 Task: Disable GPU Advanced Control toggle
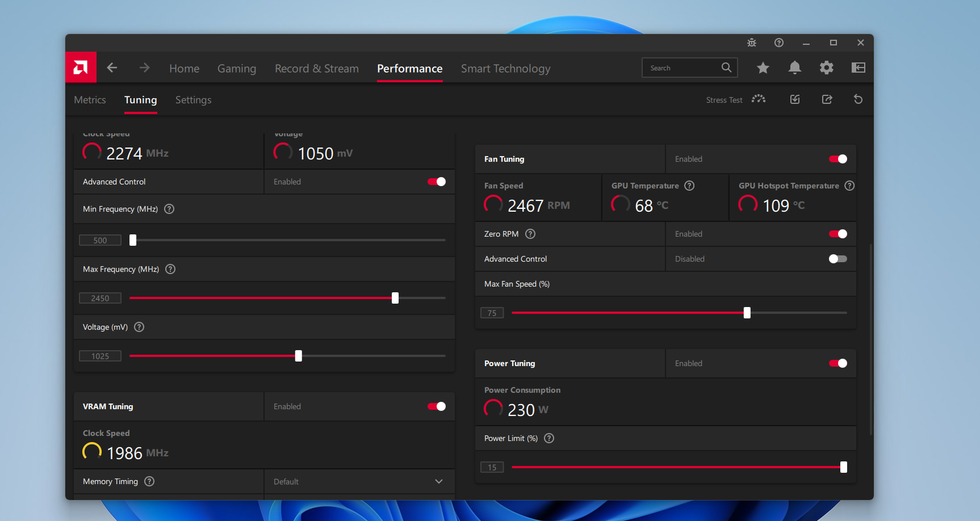point(437,182)
